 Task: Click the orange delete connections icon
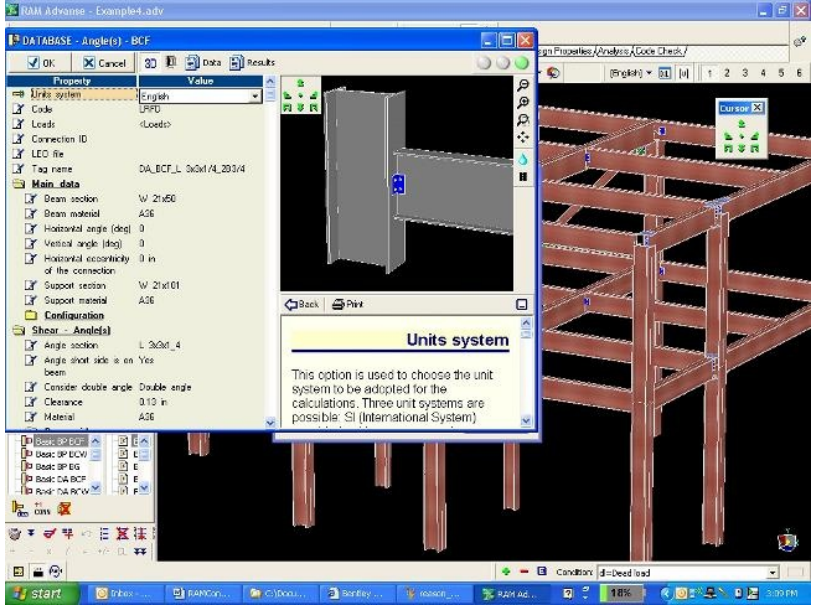64,509
